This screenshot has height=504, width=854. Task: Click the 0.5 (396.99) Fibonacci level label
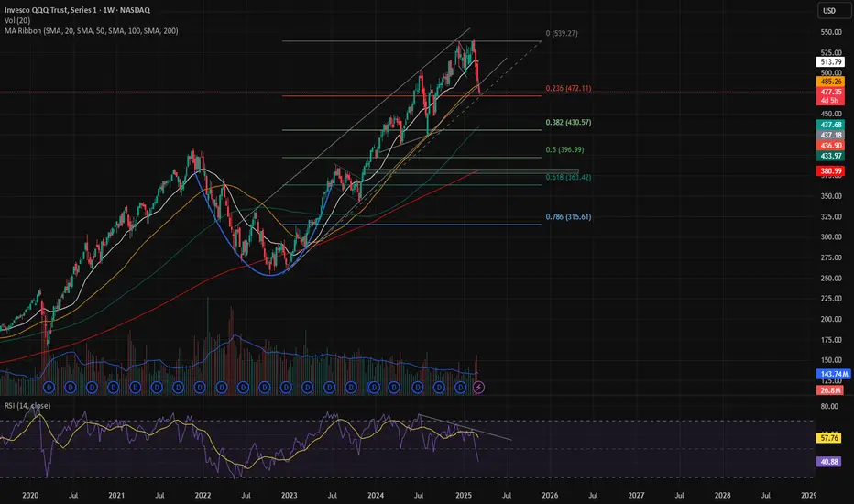564,150
